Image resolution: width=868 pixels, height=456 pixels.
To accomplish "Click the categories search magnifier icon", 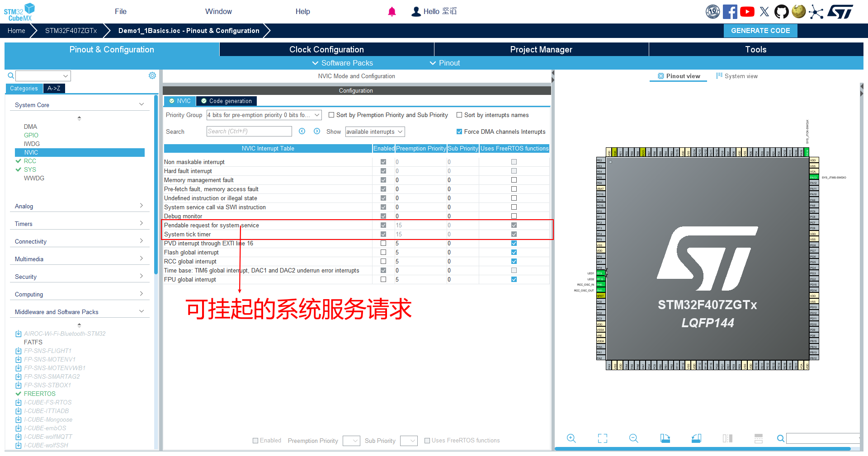I will coord(11,75).
